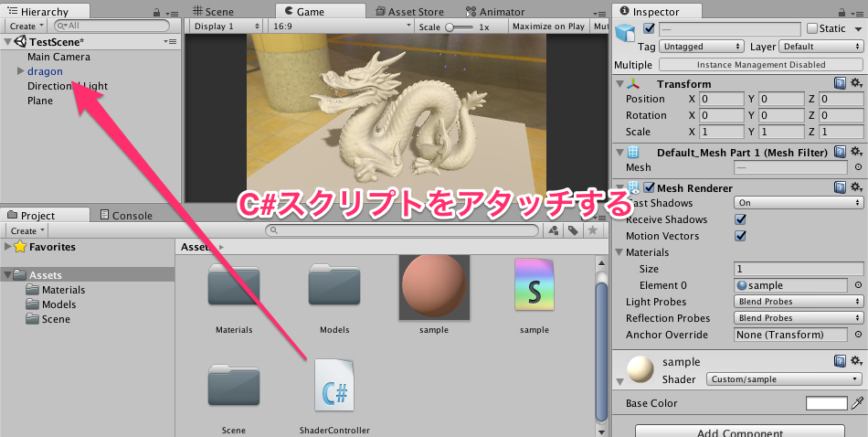Click the Project Create button
Viewport: 868px width, 437px height.
click(26, 231)
